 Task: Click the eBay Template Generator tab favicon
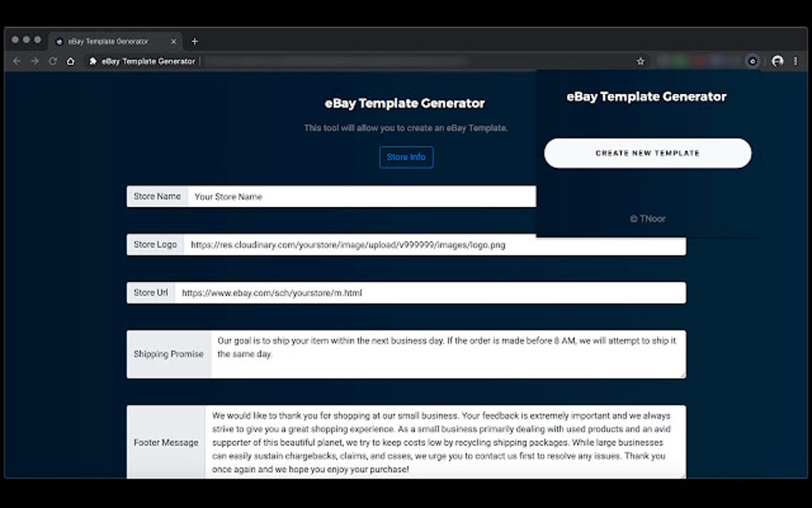57,41
